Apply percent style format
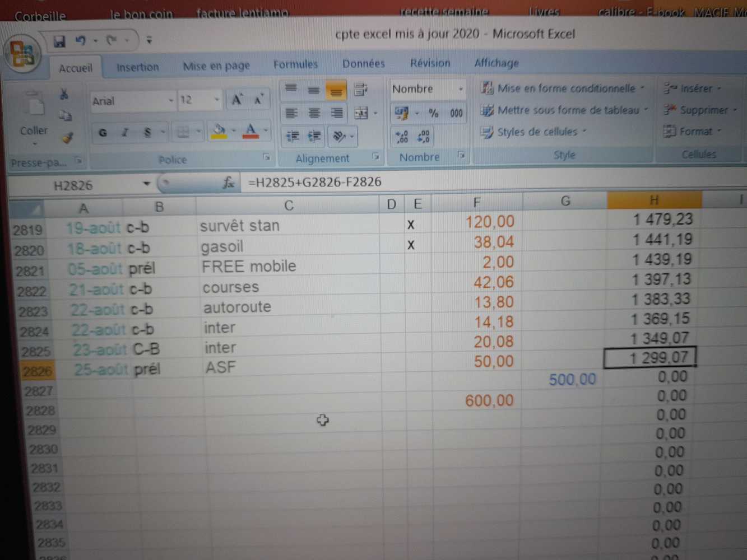The image size is (747, 560). [x=433, y=113]
